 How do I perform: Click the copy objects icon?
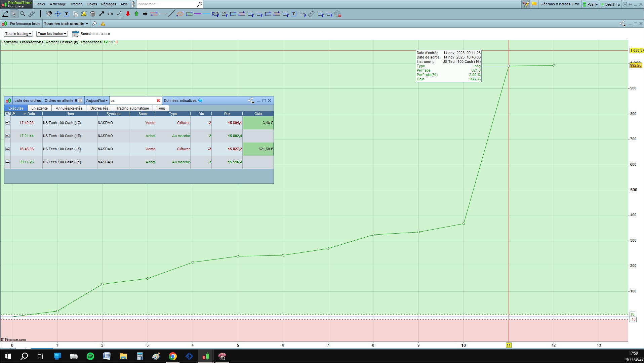(75, 14)
